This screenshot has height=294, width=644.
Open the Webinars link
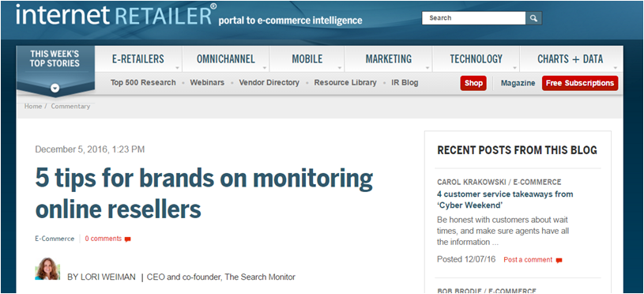point(207,82)
